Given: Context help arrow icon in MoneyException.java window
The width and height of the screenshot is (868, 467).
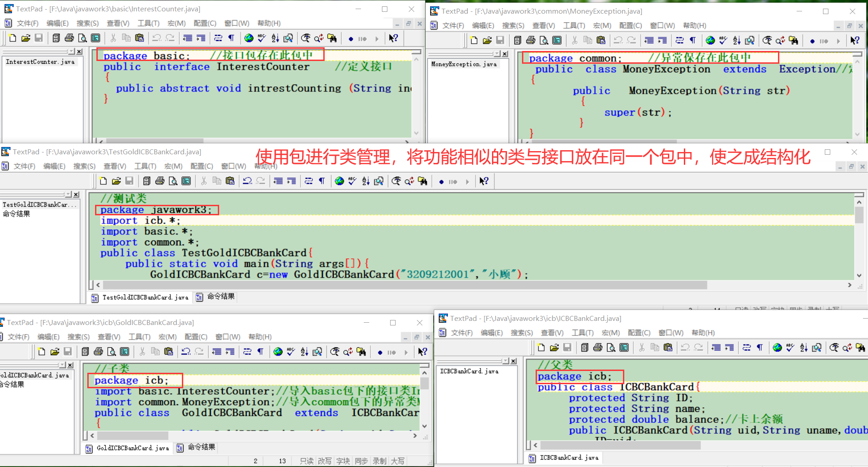Looking at the screenshot, I should (x=855, y=41).
